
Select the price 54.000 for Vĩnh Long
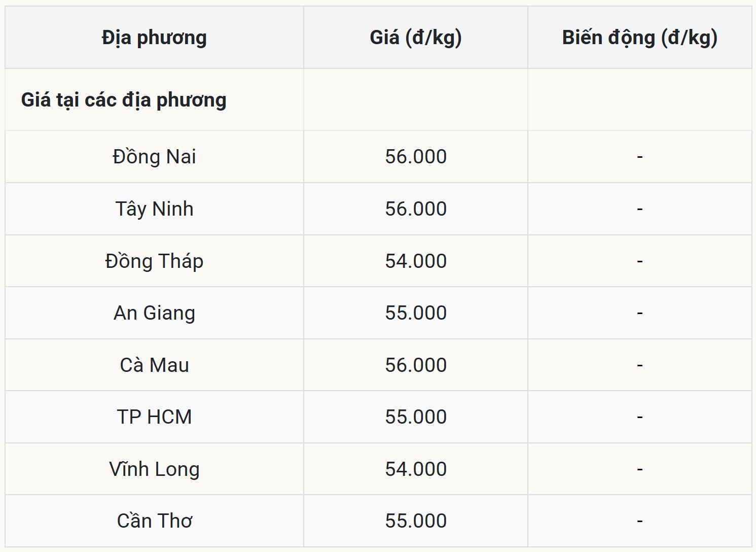tap(416, 469)
